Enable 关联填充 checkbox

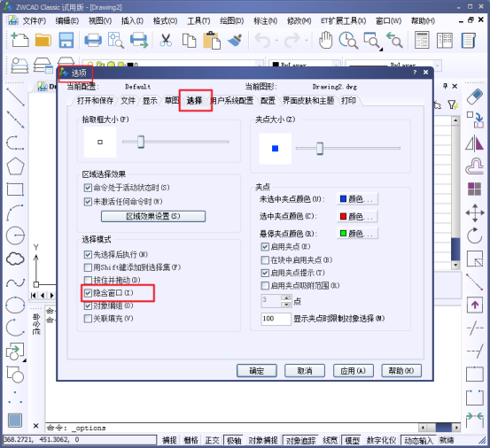click(88, 319)
